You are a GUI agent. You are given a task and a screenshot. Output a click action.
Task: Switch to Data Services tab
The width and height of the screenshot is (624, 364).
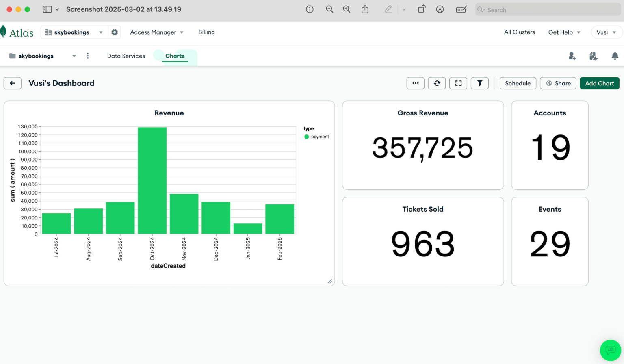[126, 56]
